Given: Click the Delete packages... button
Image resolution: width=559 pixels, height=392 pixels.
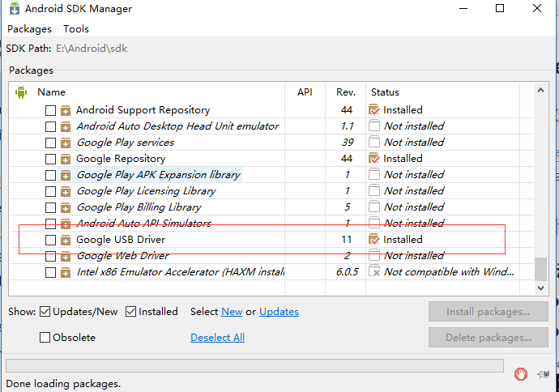Looking at the screenshot, I should click(x=488, y=338).
